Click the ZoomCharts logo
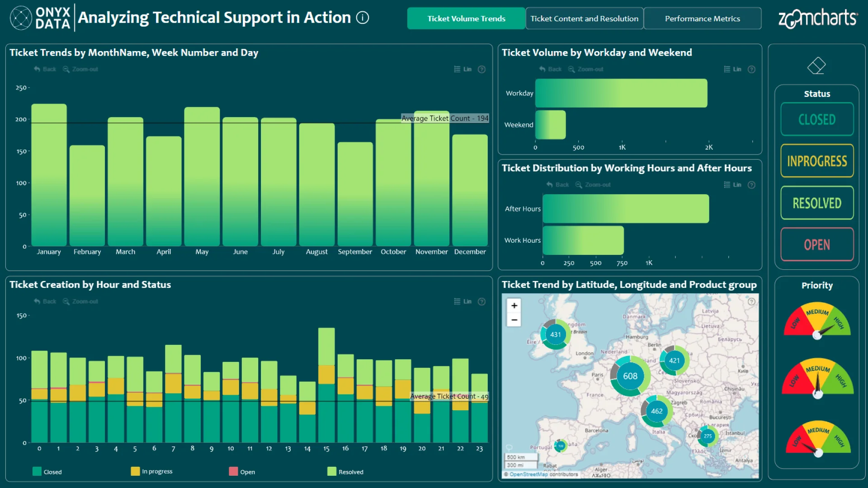Image resolution: width=868 pixels, height=488 pixels. tap(817, 18)
